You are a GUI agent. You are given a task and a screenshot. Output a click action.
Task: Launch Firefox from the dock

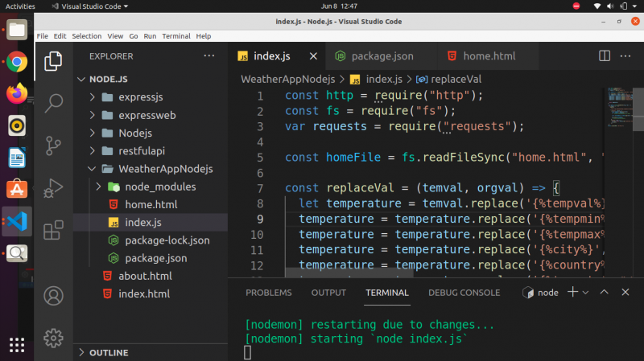17,93
